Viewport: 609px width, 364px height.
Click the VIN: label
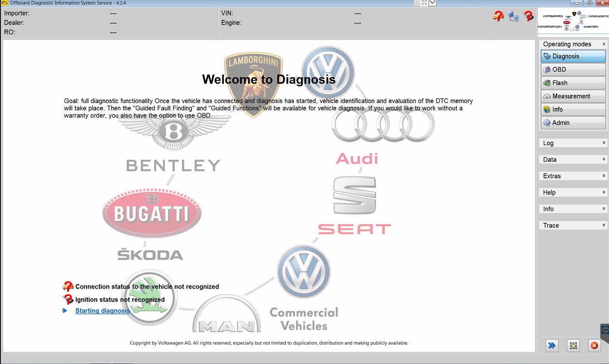point(227,13)
